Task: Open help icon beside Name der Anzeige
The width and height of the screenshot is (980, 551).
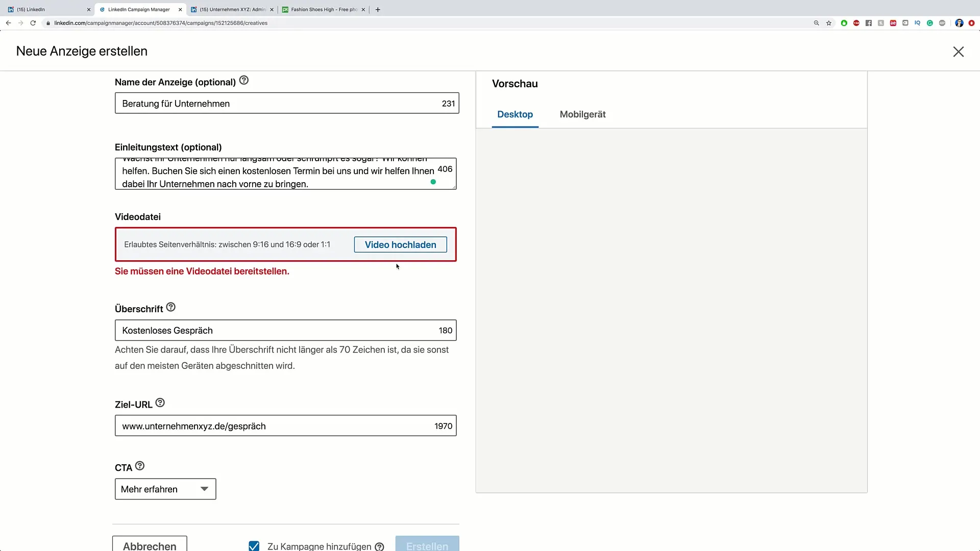Action: tap(244, 80)
